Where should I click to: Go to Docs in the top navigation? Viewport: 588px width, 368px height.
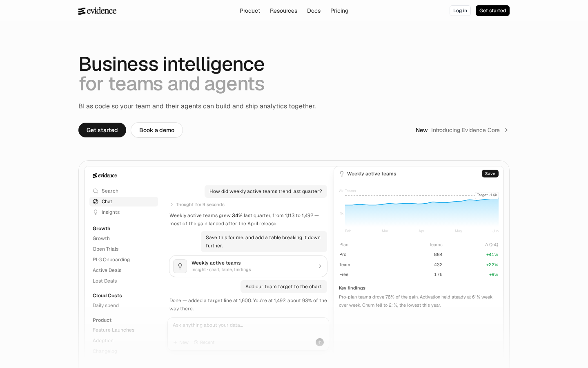(x=314, y=11)
